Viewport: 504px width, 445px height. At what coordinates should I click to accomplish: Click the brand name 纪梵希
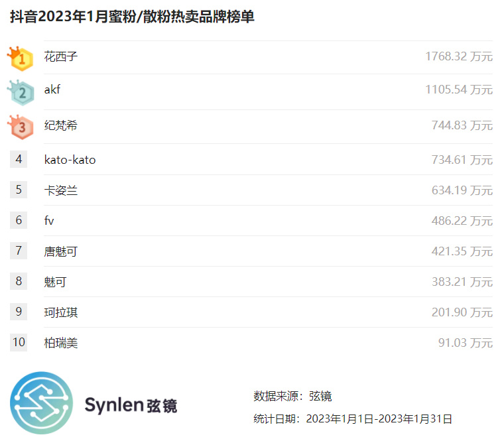pyautogui.click(x=61, y=125)
